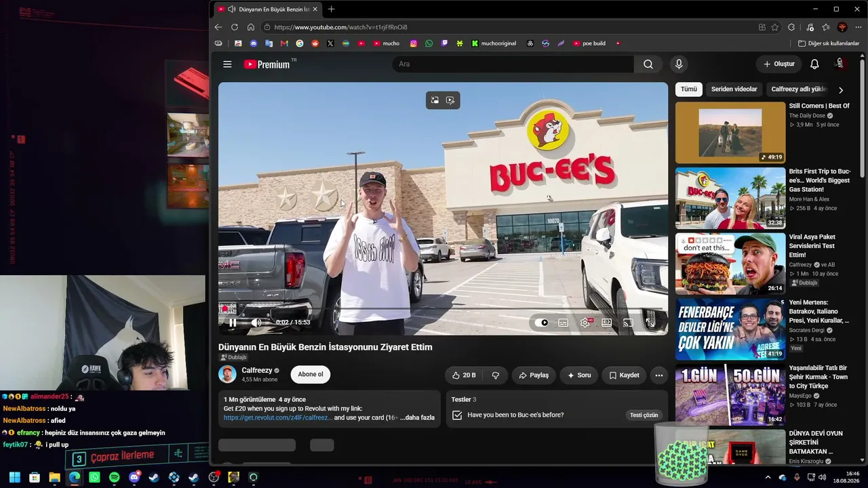This screenshot has width=868, height=488.
Task: Reload the page in the browser
Action: [x=235, y=27]
